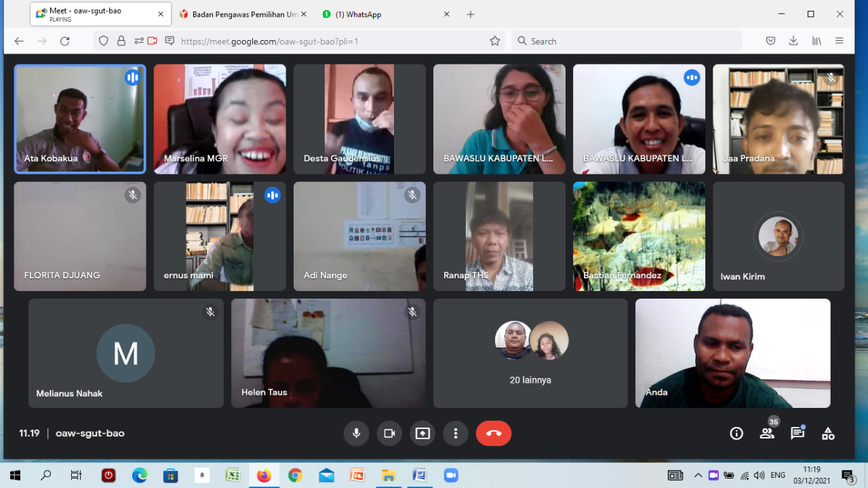Open the three-dot more options menu
Image resolution: width=868 pixels, height=488 pixels.
point(456,433)
